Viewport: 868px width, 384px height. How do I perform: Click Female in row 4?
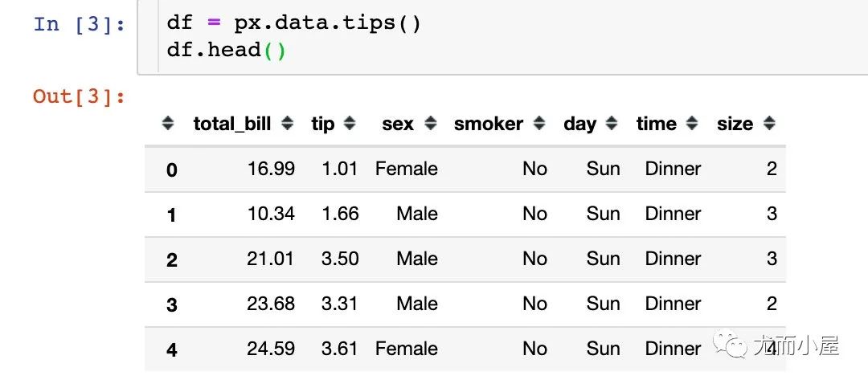point(406,349)
